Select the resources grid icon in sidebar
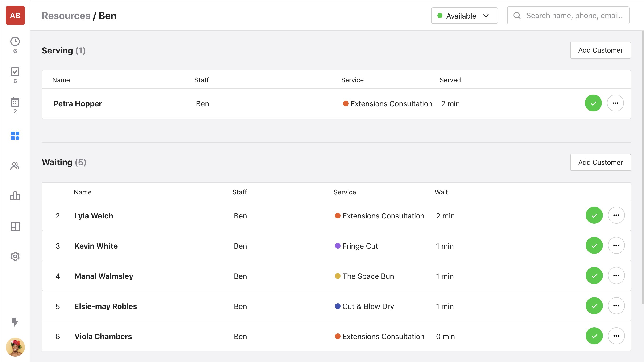 (x=15, y=136)
